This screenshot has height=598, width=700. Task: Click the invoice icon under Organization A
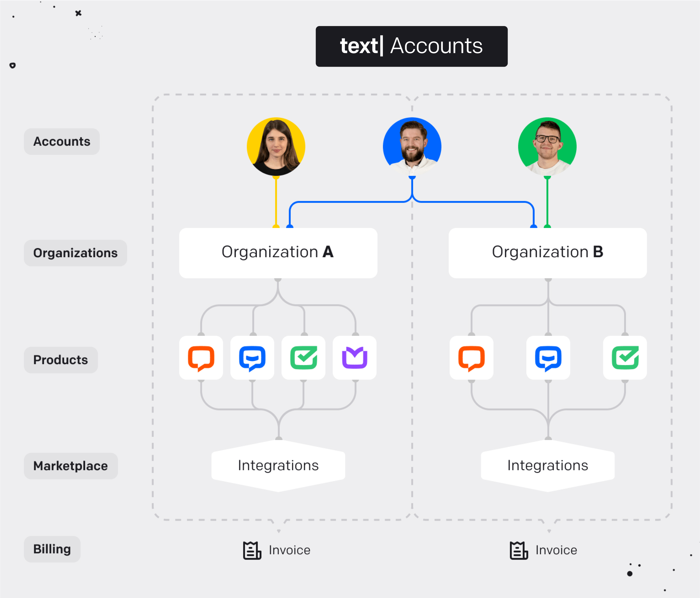pyautogui.click(x=250, y=550)
